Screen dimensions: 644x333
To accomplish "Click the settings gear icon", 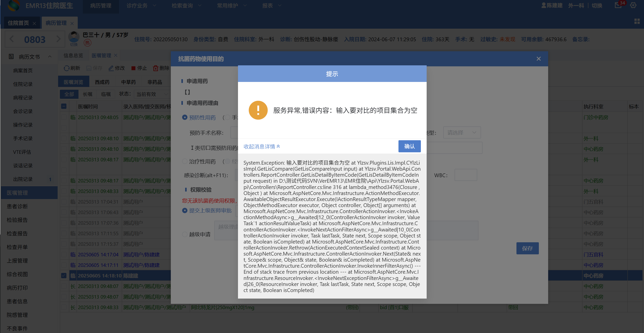I will click(633, 5).
